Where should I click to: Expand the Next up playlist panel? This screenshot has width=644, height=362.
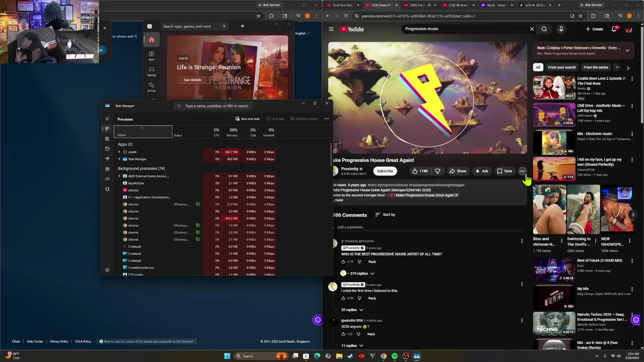pyautogui.click(x=627, y=50)
